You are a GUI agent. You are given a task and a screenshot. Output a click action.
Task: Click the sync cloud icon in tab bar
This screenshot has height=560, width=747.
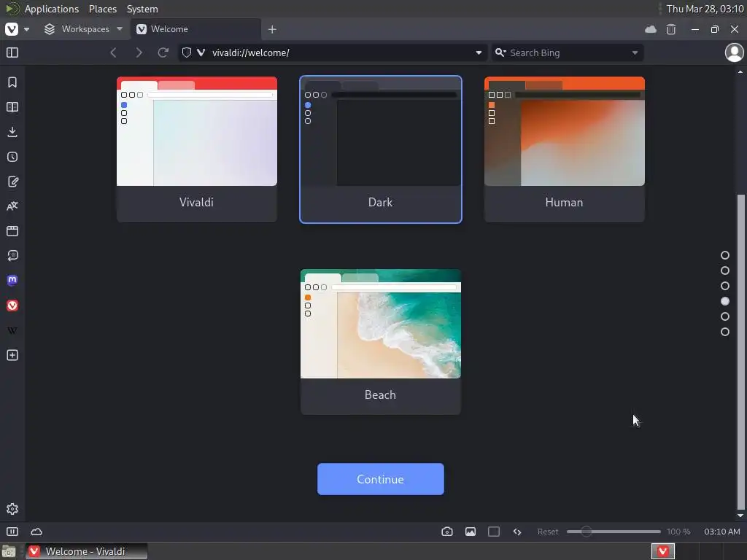pyautogui.click(x=650, y=29)
